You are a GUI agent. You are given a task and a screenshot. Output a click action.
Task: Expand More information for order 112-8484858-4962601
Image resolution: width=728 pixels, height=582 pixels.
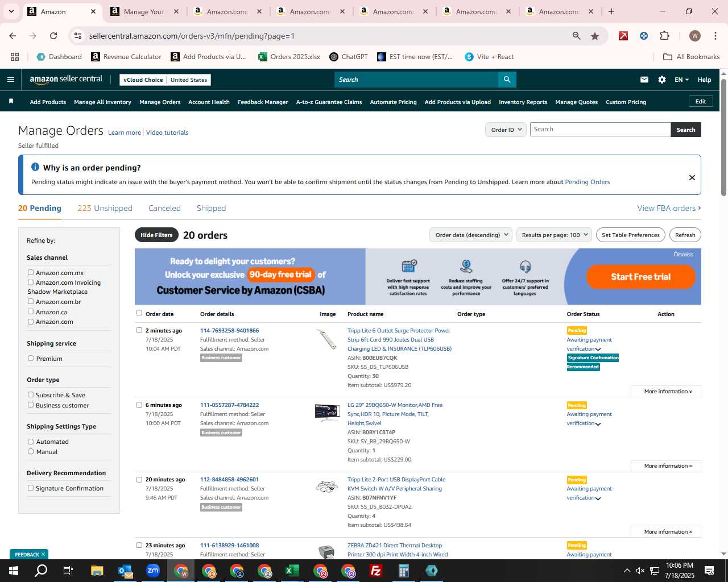(666, 532)
